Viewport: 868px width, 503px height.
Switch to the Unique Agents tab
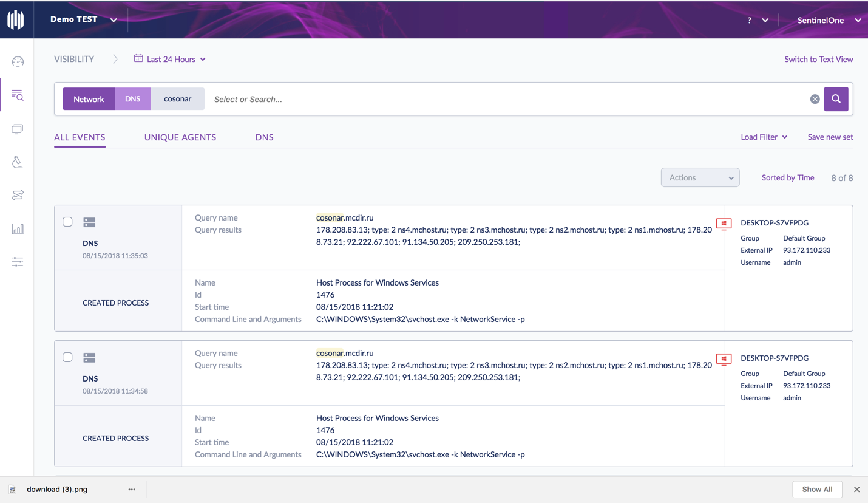pyautogui.click(x=180, y=137)
